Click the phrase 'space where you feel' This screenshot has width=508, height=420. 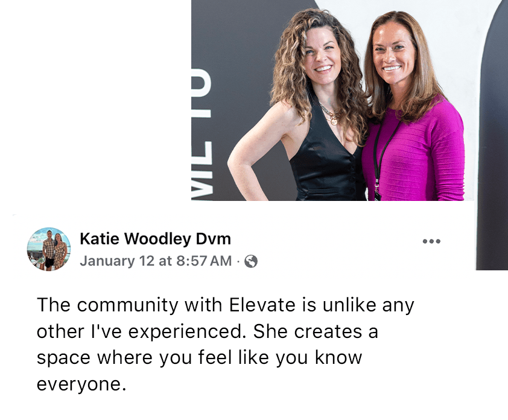[134, 358]
